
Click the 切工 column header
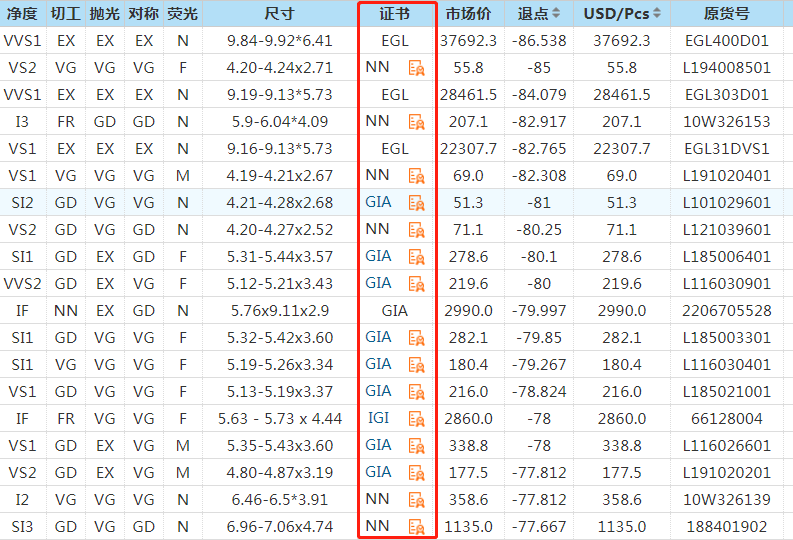66,14
